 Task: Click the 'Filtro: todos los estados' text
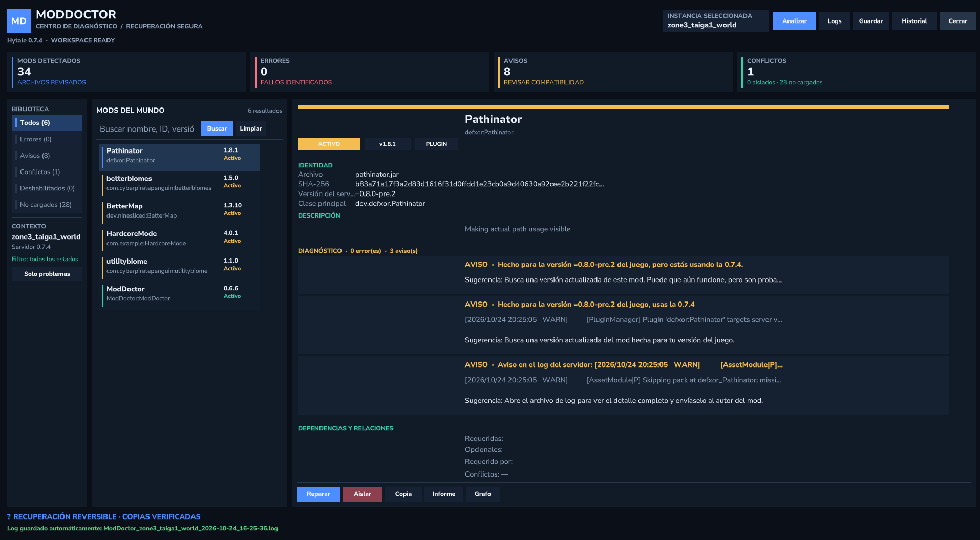(45, 259)
